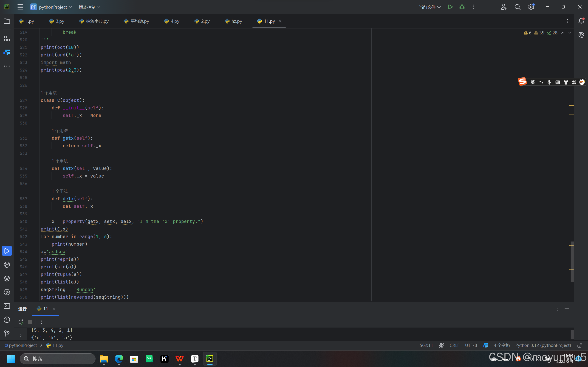588x367 pixels.
Task: Open the Python Packages tool window
Action: [x=7, y=278]
